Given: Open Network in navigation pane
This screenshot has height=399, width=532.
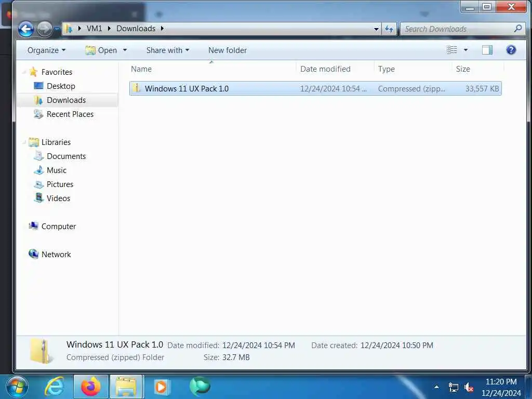Looking at the screenshot, I should [x=56, y=255].
